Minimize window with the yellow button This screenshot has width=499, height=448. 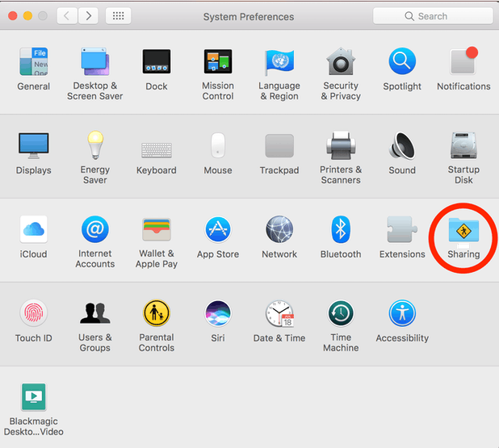click(x=27, y=16)
